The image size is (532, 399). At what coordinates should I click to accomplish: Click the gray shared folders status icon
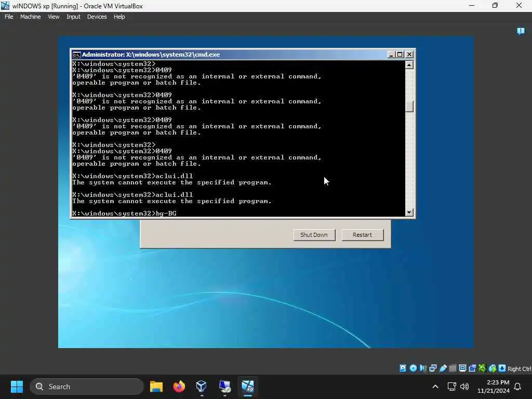coord(453,368)
